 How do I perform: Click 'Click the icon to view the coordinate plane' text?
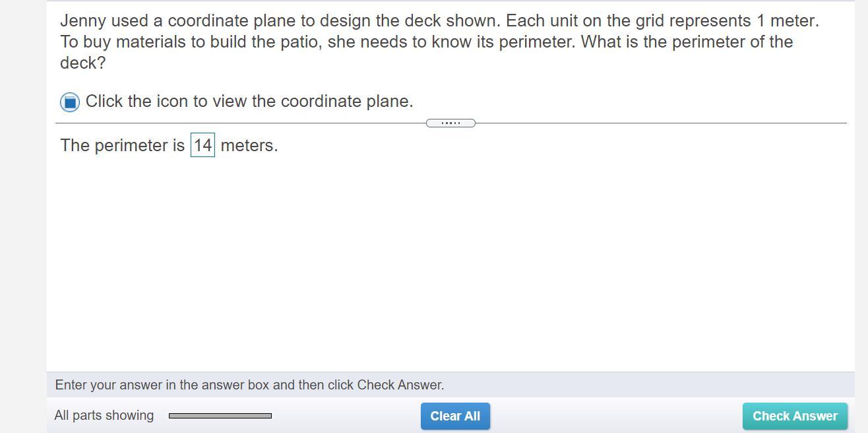(x=249, y=102)
